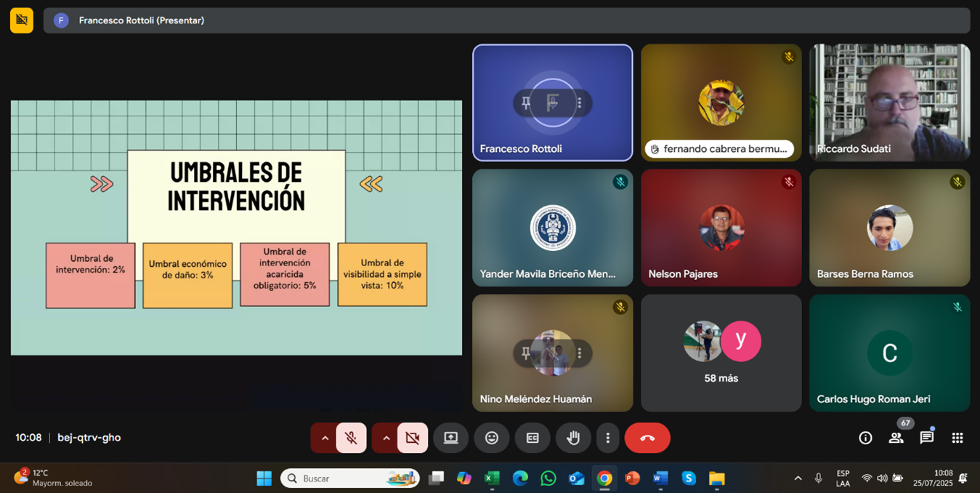Expand video settings arrow beside camera
Viewport: 980px width, 493px height.
pos(386,438)
